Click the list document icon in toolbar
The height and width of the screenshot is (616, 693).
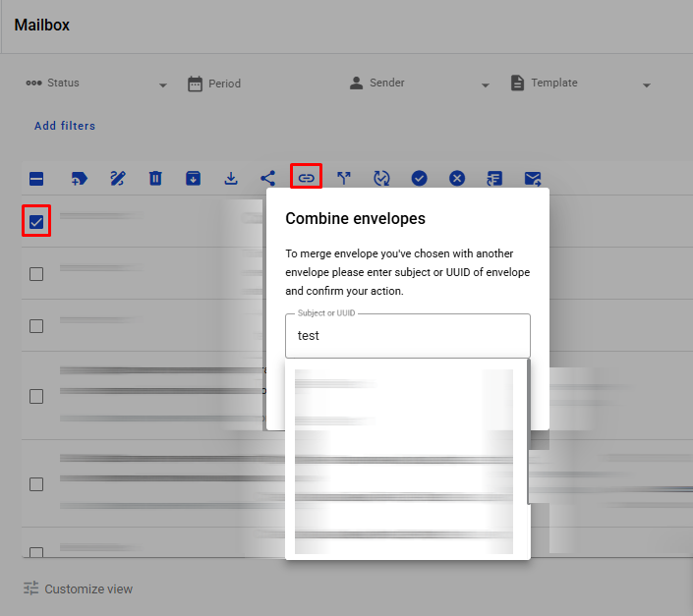pos(494,179)
